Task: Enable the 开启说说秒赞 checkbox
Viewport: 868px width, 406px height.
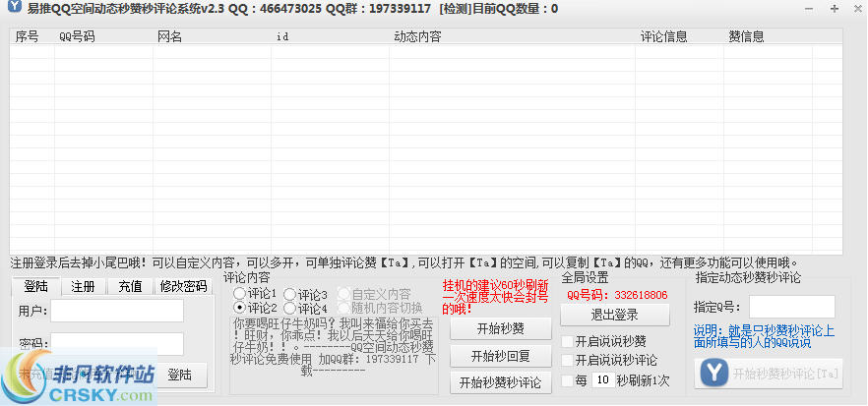Action: (568, 341)
